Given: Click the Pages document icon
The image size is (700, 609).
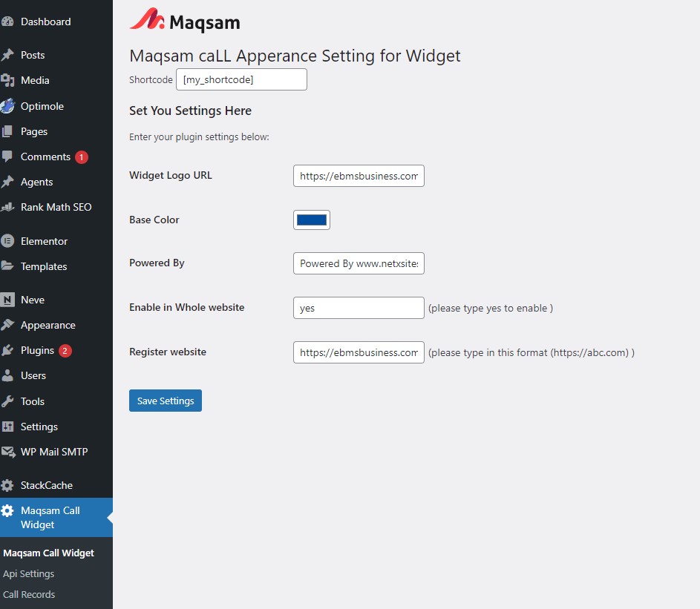Looking at the screenshot, I should click(x=7, y=131).
